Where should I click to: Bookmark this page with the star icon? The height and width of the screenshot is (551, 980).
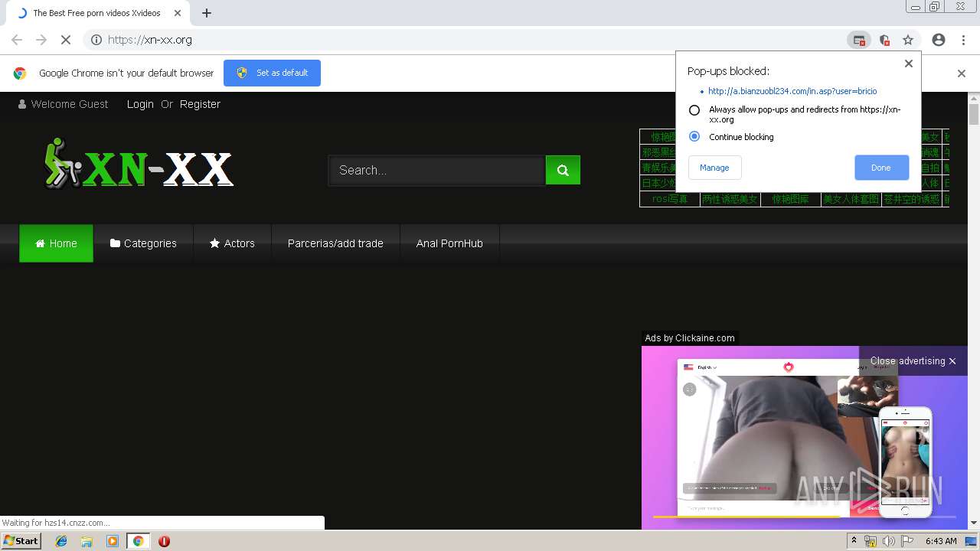(x=908, y=40)
